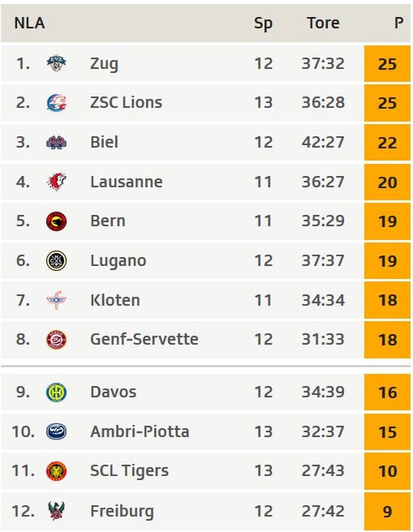Click the Sp column header
The width and height of the screenshot is (413, 532).
(263, 23)
